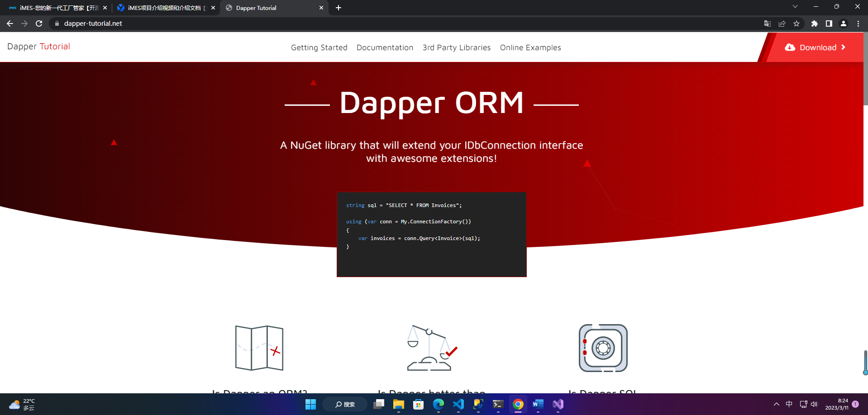
Task: Open a new browser tab
Action: point(339,8)
